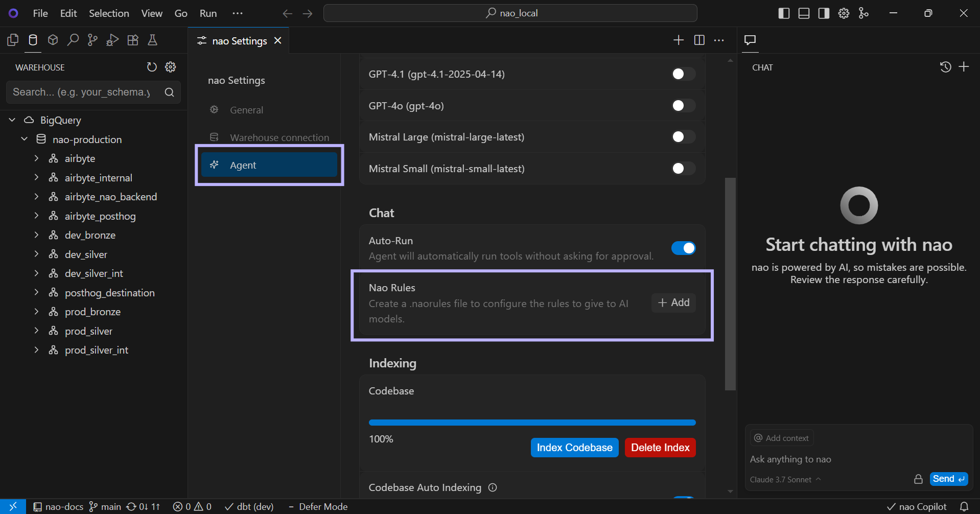
Task: Open the Testing flask icon
Action: (x=152, y=40)
